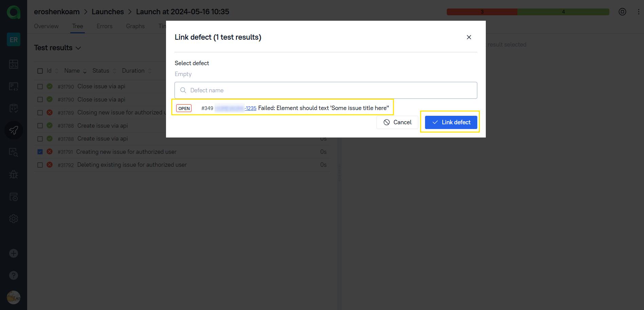This screenshot has height=310, width=644.
Task: Open the Allure logo home icon
Action: [x=14, y=12]
